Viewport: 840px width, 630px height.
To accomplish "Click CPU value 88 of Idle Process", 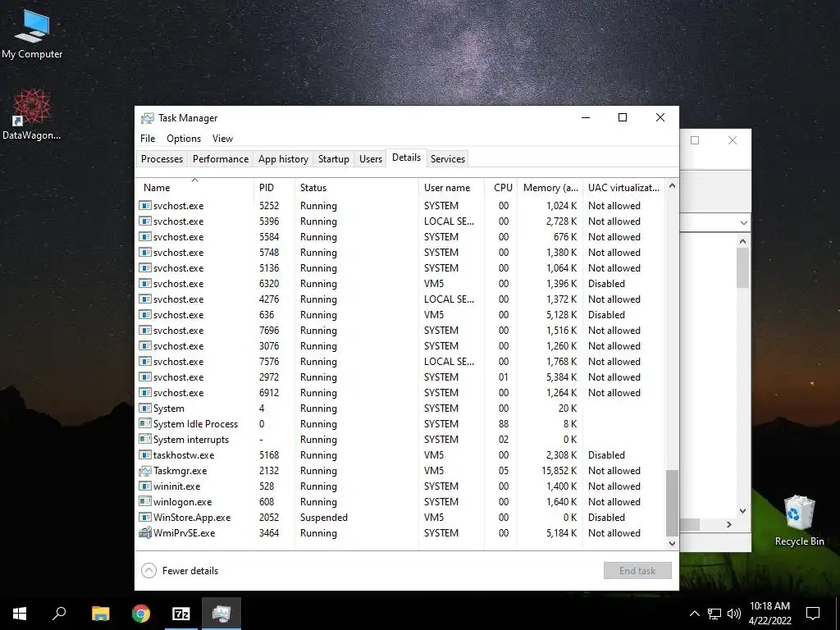I will [504, 424].
